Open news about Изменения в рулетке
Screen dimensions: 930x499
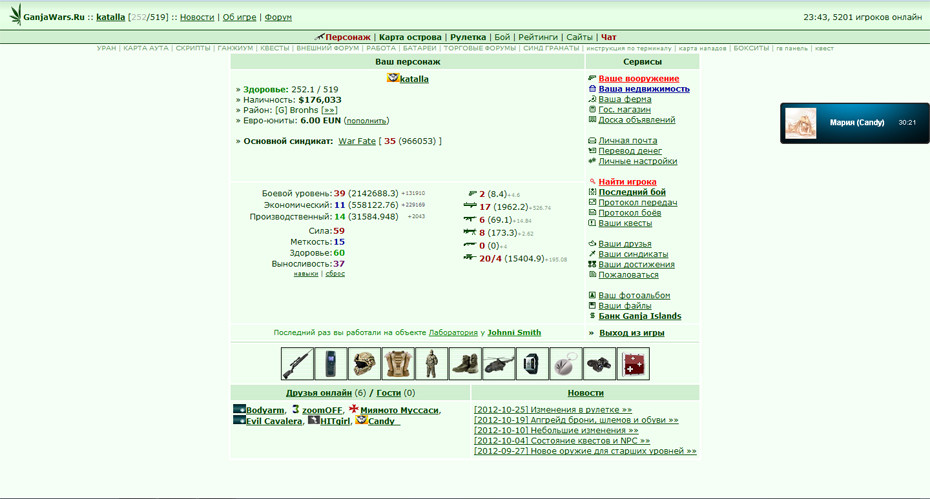tap(553, 409)
